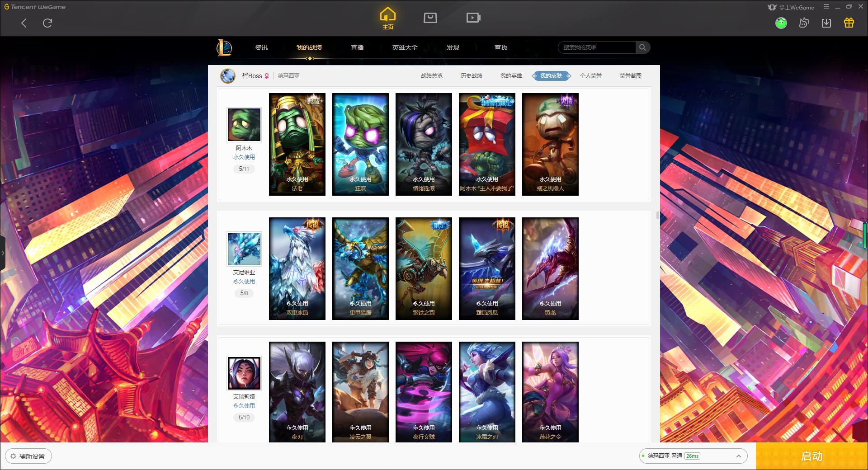Screen dimensions: 868x470
Task: Open the 翼龙 skin card
Action: (x=550, y=268)
